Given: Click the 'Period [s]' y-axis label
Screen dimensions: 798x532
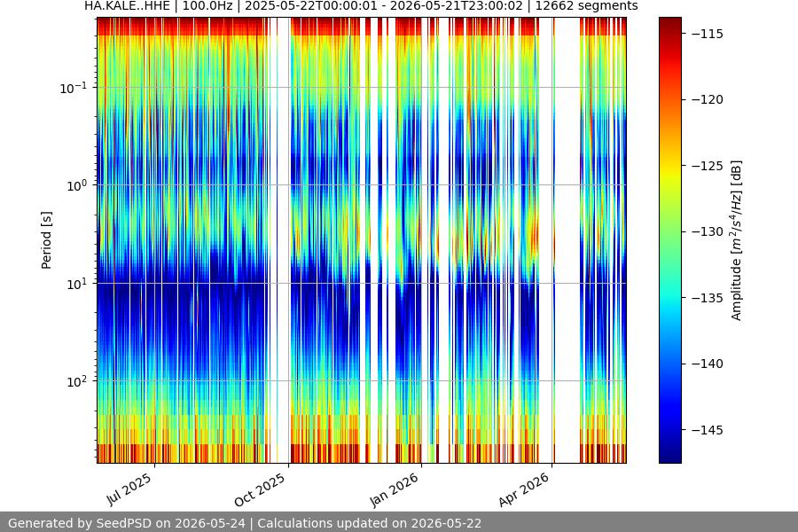Looking at the screenshot, I should [46, 240].
